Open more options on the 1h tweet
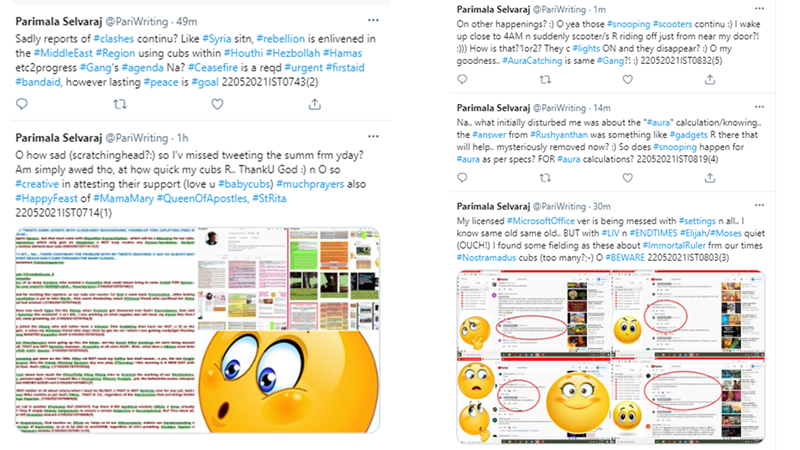This screenshot has height=450, width=800. (x=373, y=136)
